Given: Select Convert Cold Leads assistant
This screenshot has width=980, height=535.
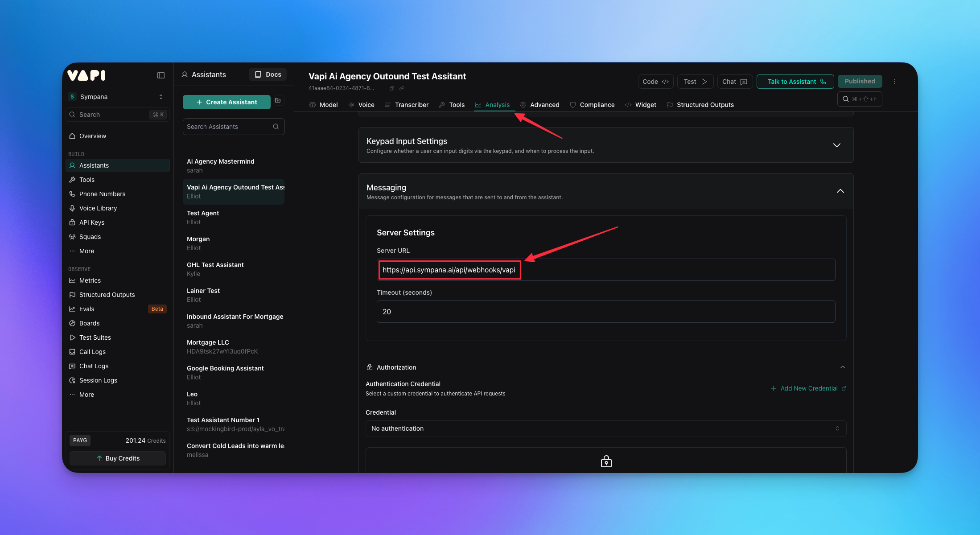Looking at the screenshot, I should pyautogui.click(x=234, y=450).
